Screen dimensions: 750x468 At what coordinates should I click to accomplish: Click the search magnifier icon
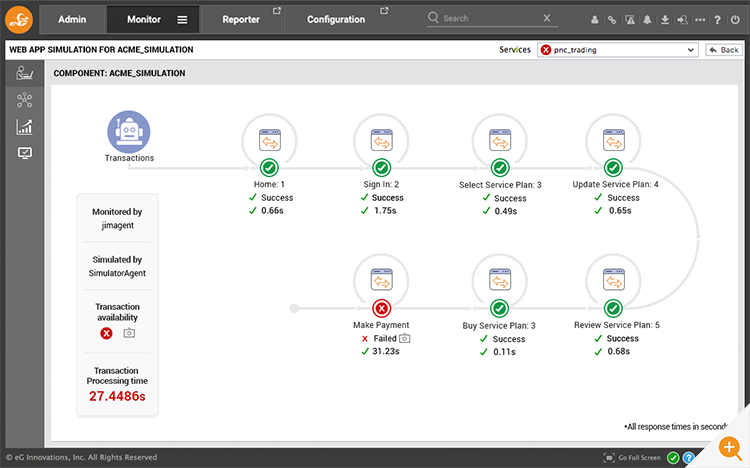tap(433, 18)
